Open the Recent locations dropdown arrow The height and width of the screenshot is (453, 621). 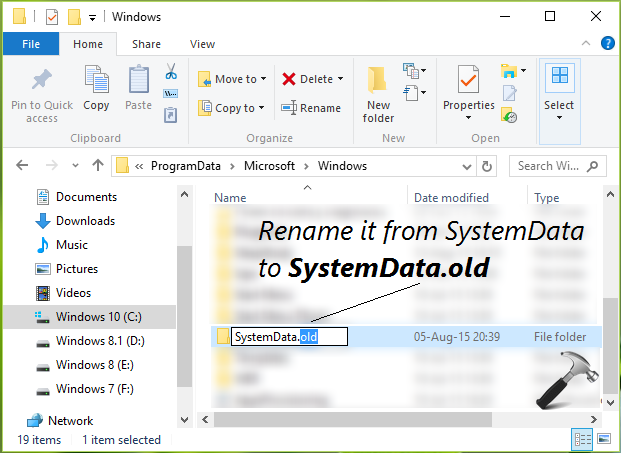pos(75,166)
